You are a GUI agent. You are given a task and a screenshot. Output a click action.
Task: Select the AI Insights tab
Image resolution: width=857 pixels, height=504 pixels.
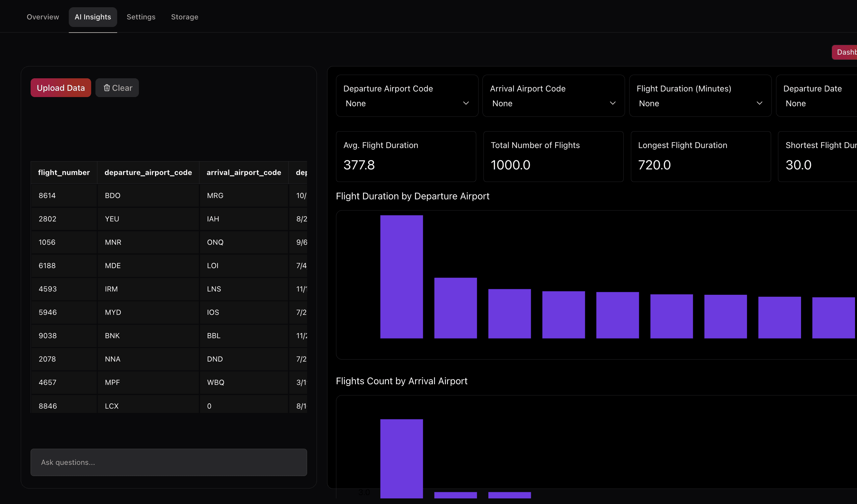[x=93, y=17]
